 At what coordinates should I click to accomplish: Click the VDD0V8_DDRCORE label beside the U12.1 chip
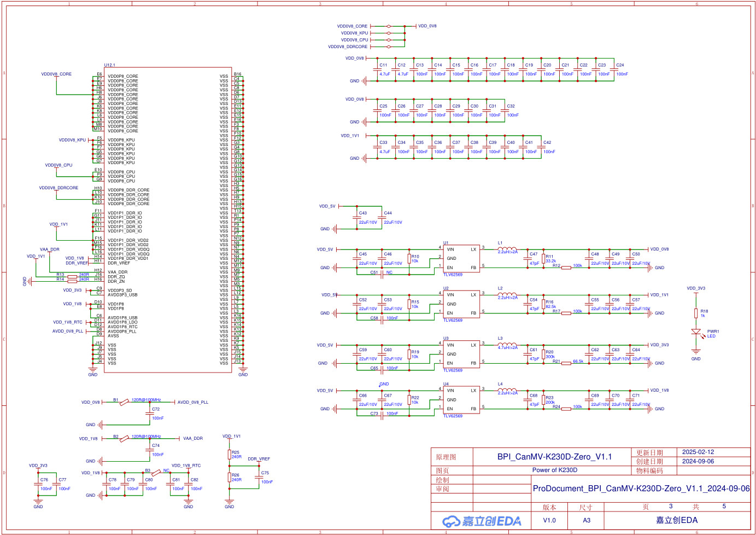[58, 188]
